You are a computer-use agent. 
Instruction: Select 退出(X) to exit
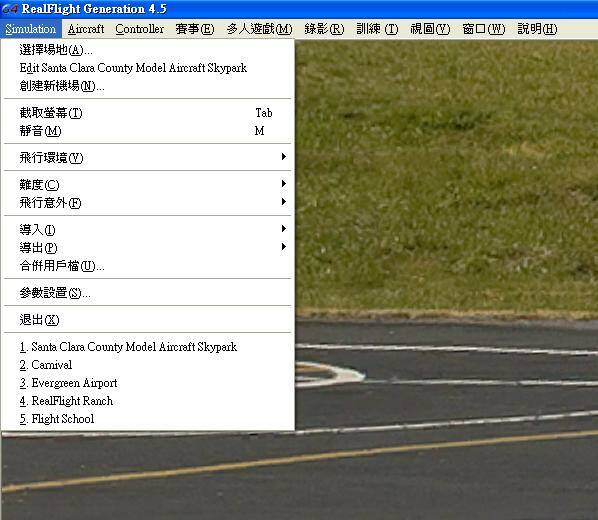pos(148,319)
